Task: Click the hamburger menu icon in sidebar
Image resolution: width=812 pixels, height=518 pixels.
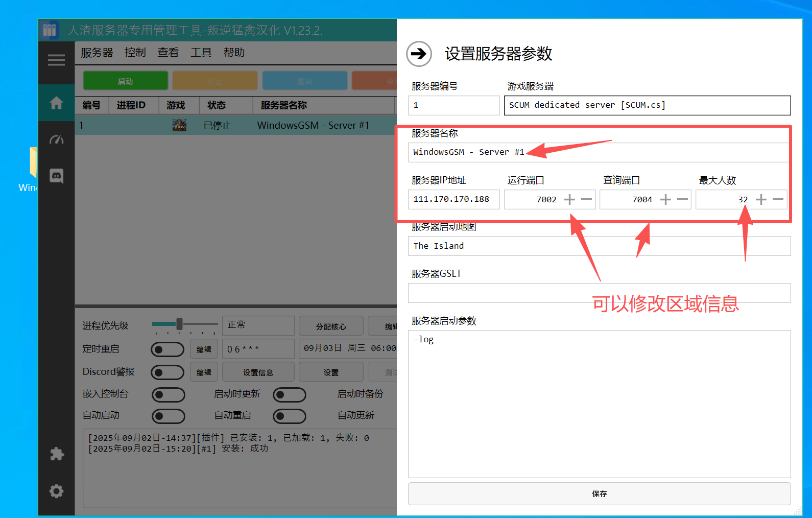Action: (x=56, y=60)
